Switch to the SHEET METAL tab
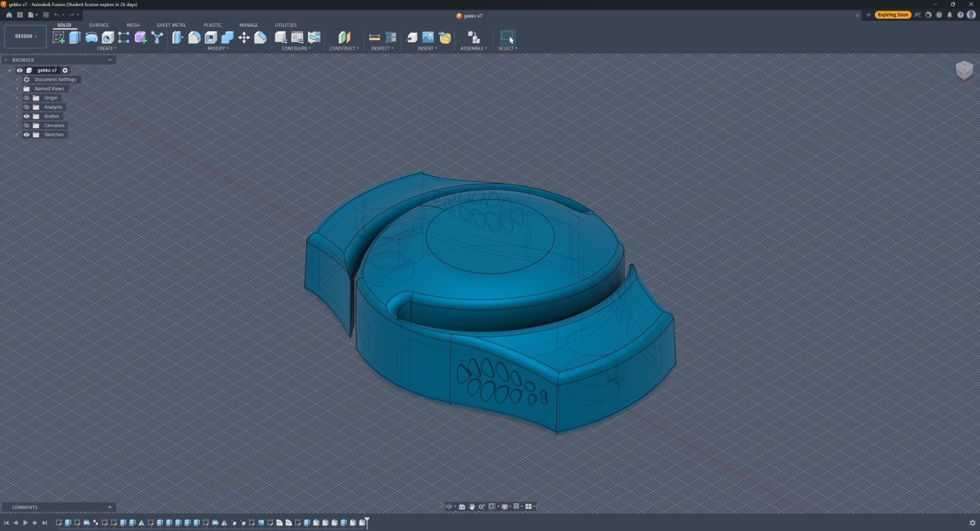 click(171, 25)
